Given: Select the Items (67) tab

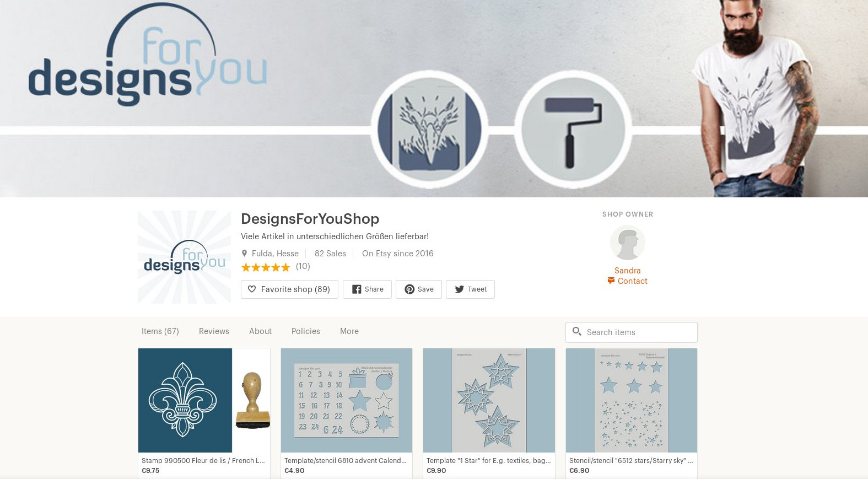Looking at the screenshot, I should pos(160,331).
